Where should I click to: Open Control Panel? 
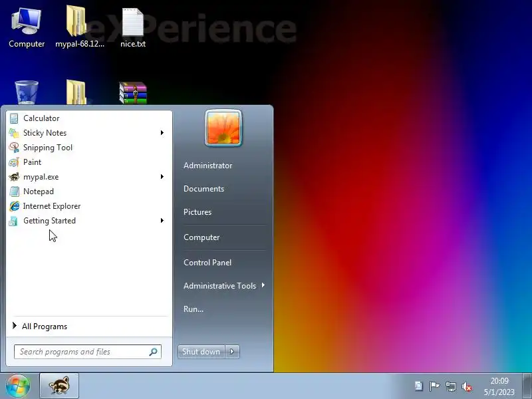click(207, 263)
